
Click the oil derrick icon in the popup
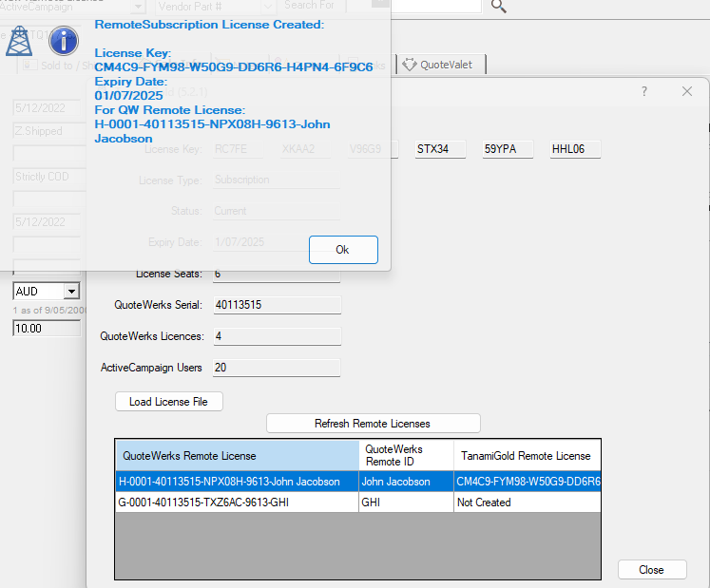(19, 41)
